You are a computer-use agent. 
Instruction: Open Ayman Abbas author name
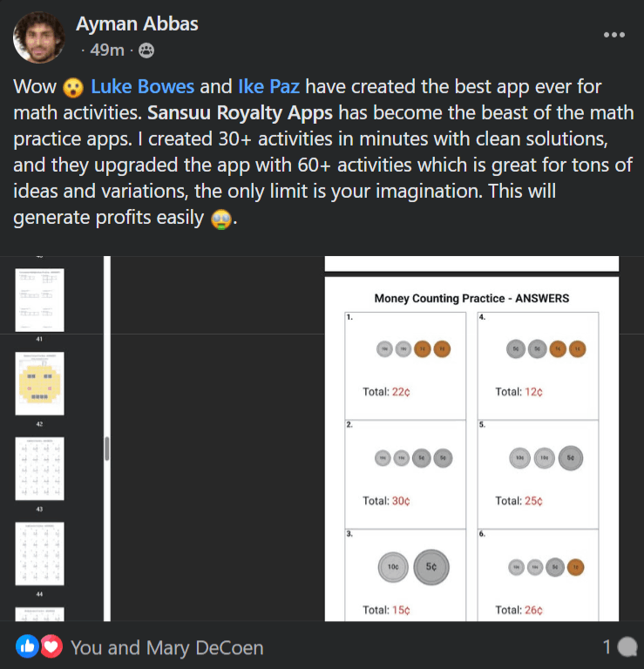coord(137,24)
